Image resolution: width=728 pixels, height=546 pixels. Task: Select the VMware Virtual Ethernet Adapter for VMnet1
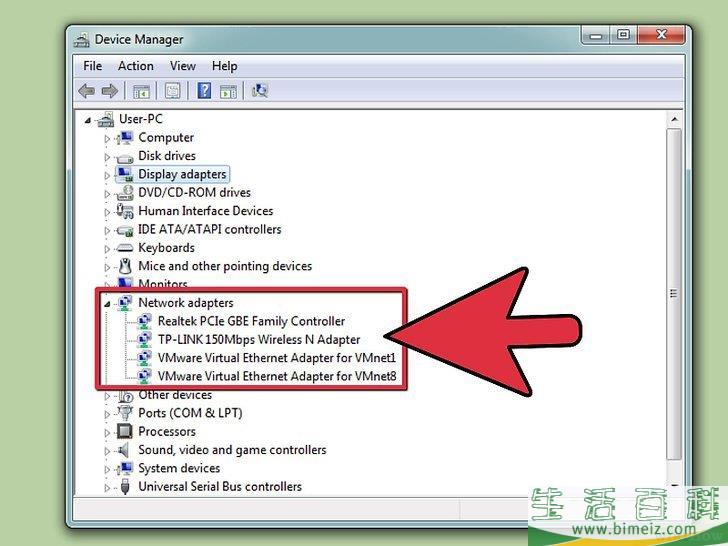tap(277, 357)
